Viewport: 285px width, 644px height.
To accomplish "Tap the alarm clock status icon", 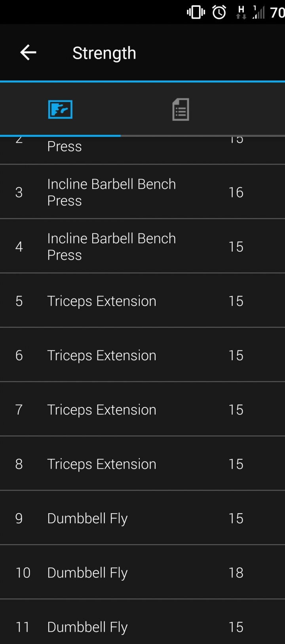I will coord(219,12).
